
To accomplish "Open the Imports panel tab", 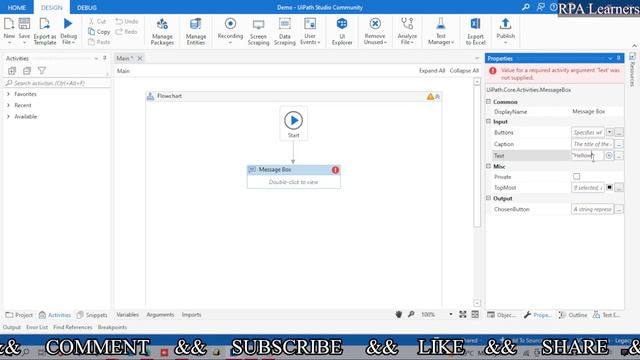I will pyautogui.click(x=191, y=315).
